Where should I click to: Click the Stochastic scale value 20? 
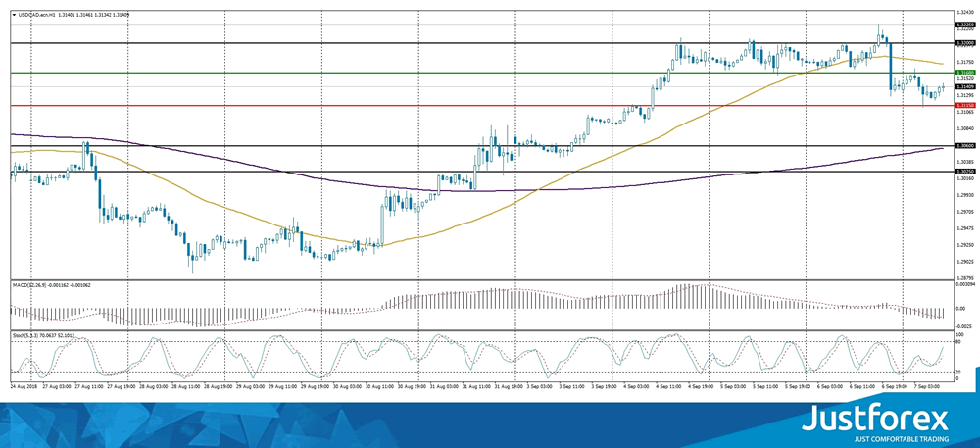(x=958, y=372)
